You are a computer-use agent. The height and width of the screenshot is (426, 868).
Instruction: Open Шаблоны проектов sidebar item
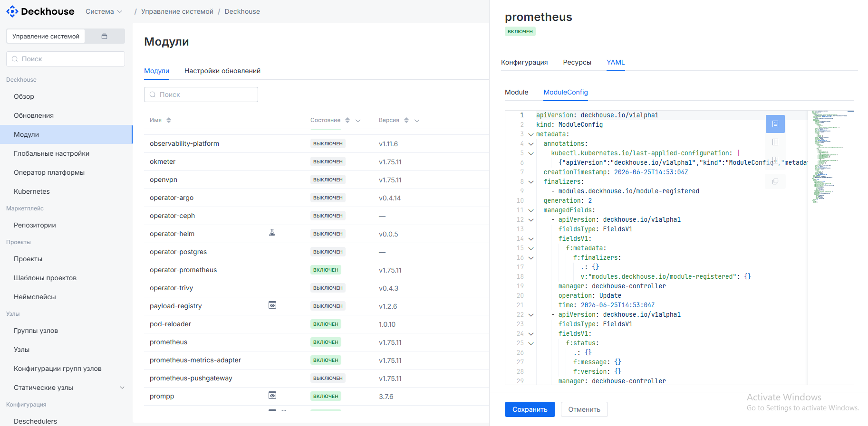[x=45, y=278]
